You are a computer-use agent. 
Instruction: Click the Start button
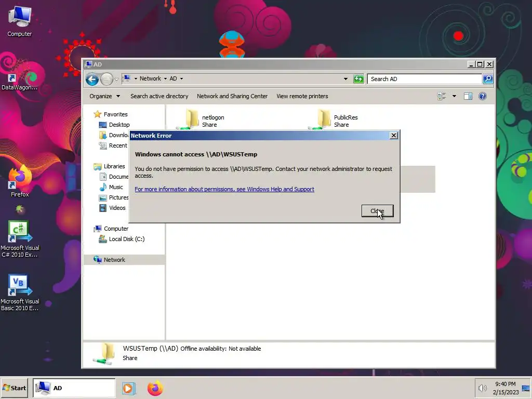tap(14, 388)
